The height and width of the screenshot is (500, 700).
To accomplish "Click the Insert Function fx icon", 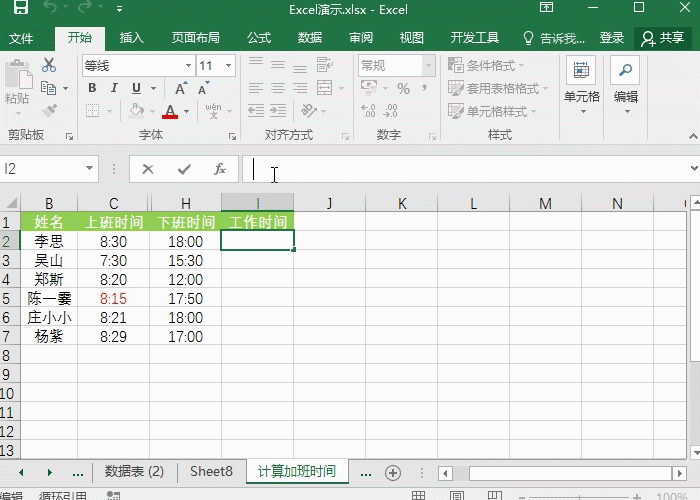I will click(220, 170).
